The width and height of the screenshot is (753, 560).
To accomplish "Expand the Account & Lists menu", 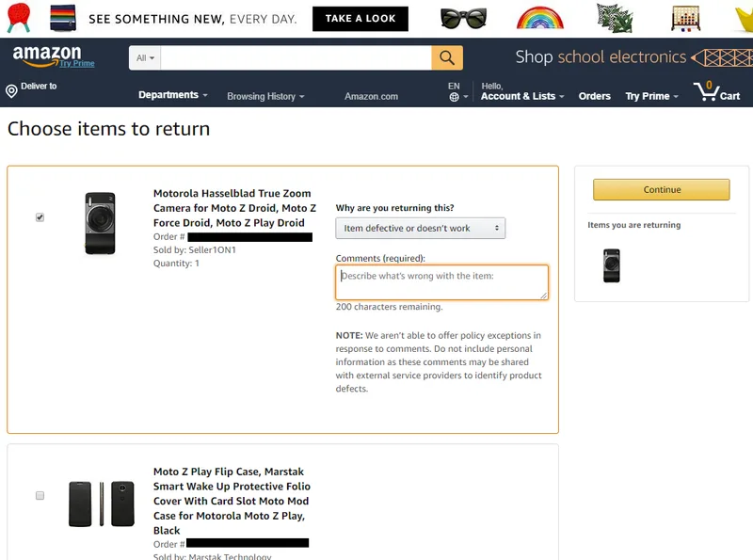I will (x=522, y=96).
